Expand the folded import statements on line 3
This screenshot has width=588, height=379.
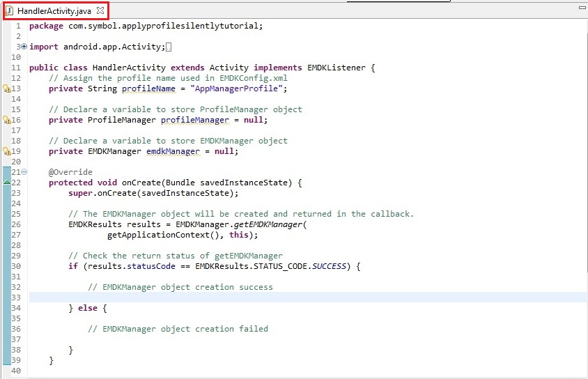coord(24,47)
